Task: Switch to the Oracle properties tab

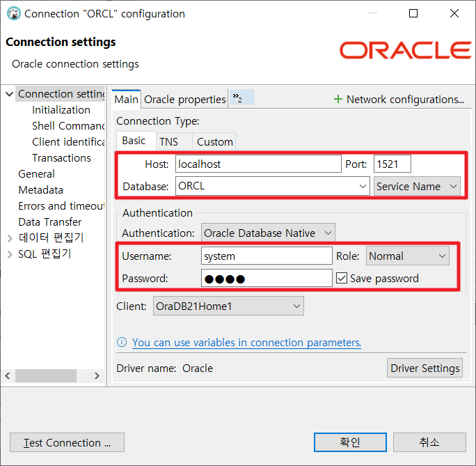Action: pos(185,100)
